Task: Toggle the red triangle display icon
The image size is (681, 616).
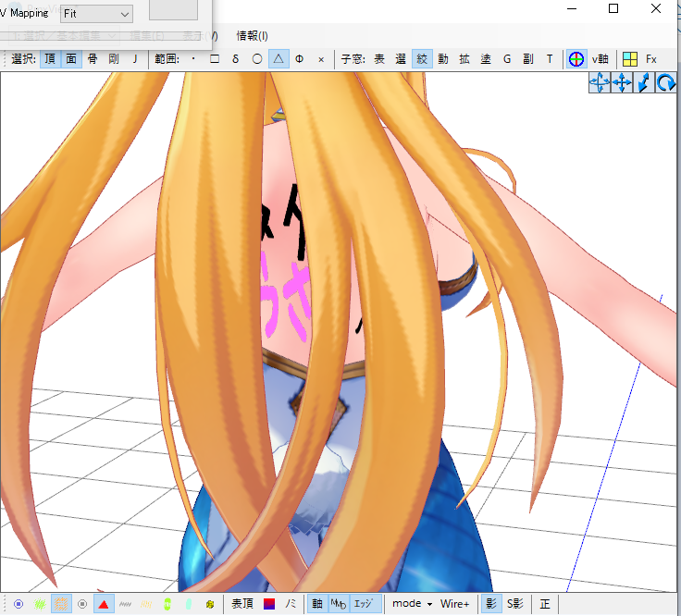Action: pyautogui.click(x=104, y=604)
